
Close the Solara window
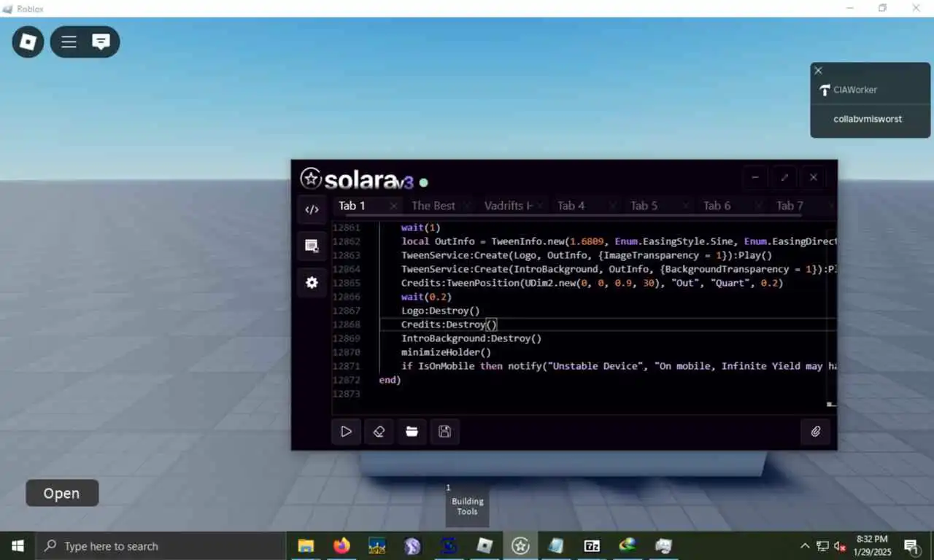[814, 177]
